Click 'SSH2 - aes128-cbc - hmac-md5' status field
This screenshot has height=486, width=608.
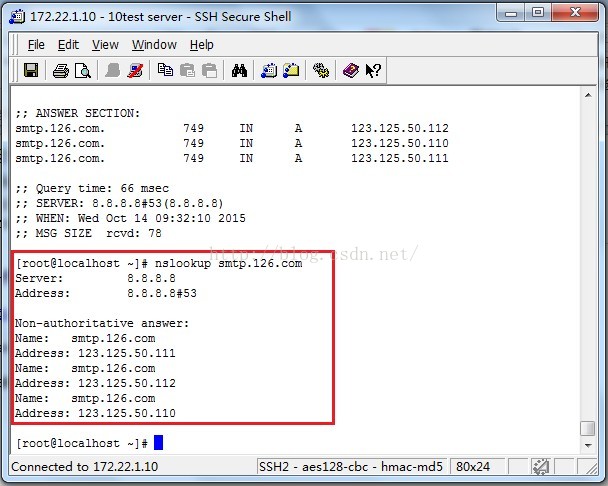point(351,466)
